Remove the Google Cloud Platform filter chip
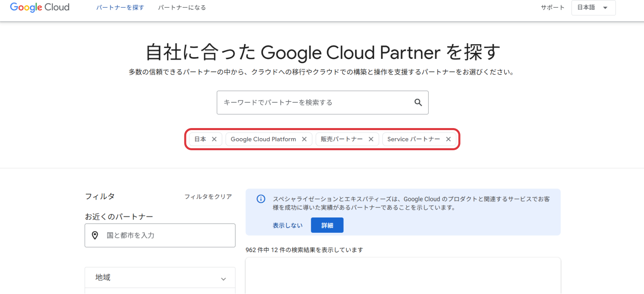 pyautogui.click(x=304, y=139)
